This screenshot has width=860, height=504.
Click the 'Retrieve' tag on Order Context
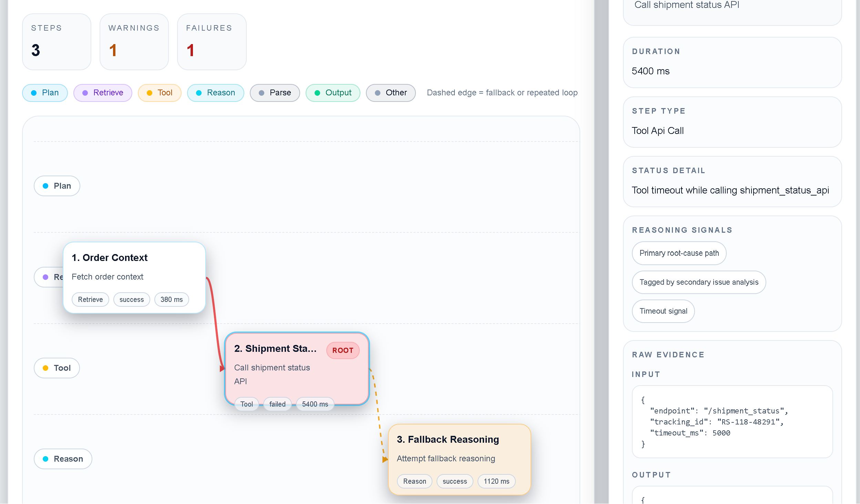[x=90, y=300]
